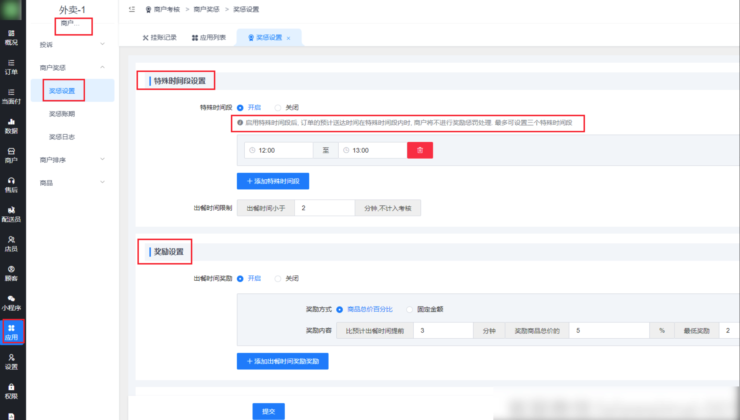Screen dimensions: 740x420
Task: Switch to the 应用列表 tab
Action: point(209,37)
